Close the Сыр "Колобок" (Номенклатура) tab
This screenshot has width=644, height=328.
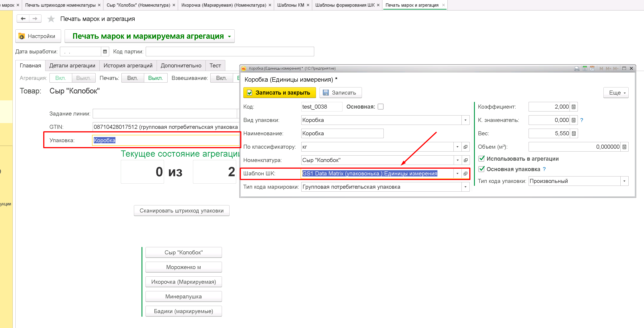tap(174, 5)
